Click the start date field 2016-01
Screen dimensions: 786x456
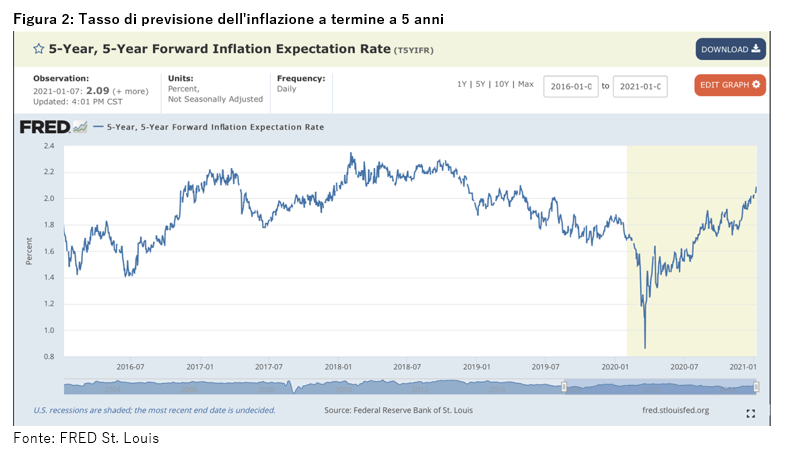click(570, 86)
